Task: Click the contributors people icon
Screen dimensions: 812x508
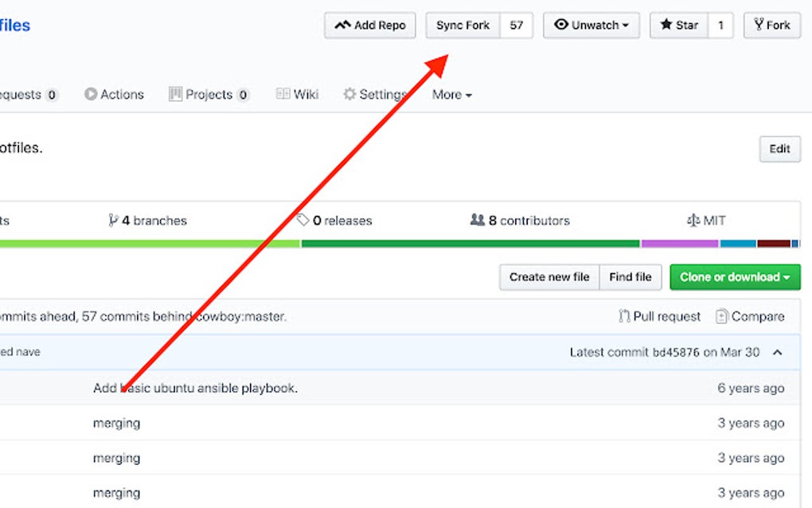Action: (x=476, y=221)
